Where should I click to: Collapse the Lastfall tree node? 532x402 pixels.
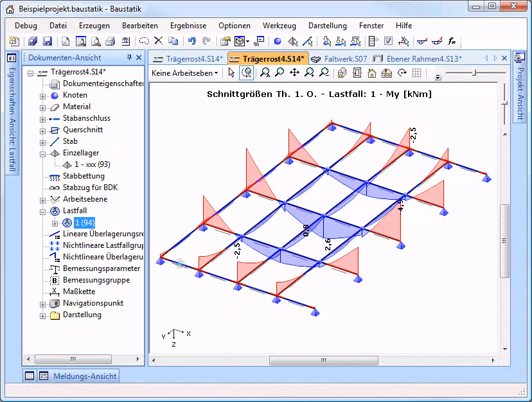pyautogui.click(x=43, y=211)
